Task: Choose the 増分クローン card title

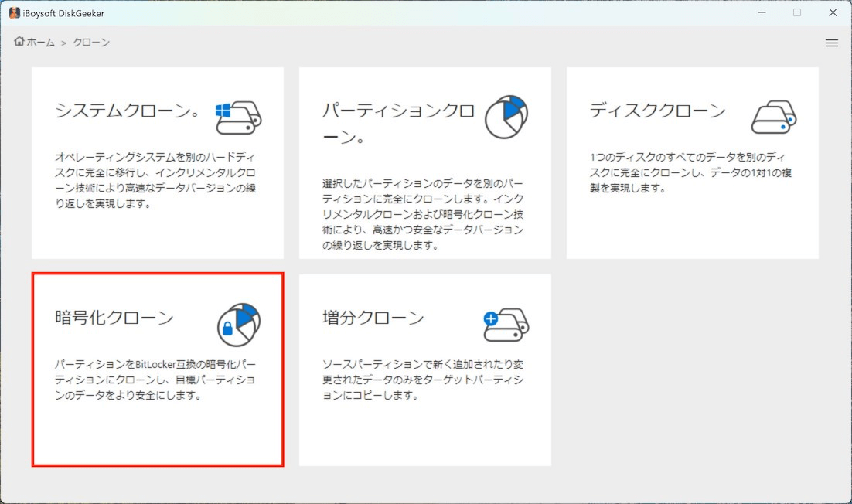Action: (x=373, y=317)
